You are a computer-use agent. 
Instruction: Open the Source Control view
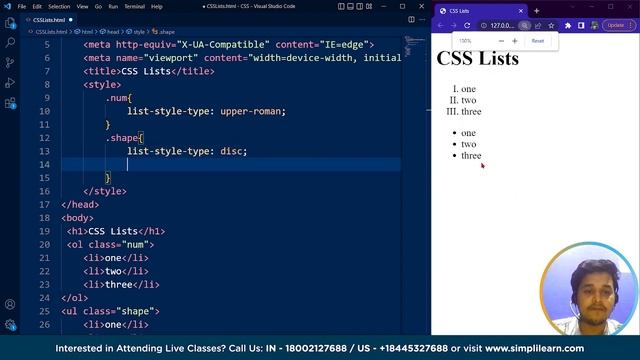coord(10,62)
